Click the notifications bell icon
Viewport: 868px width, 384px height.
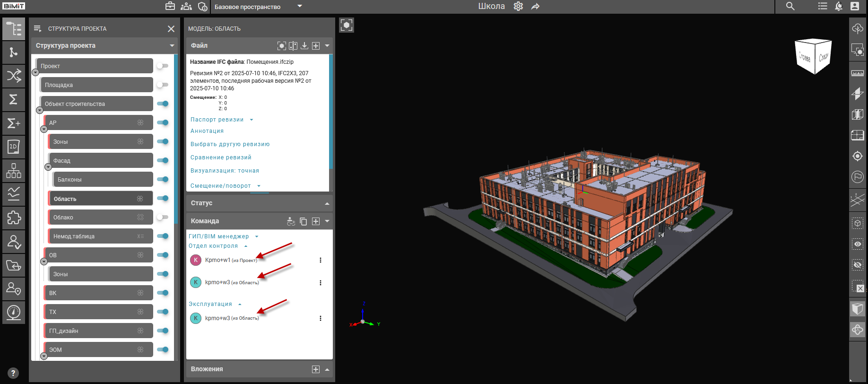coord(839,7)
